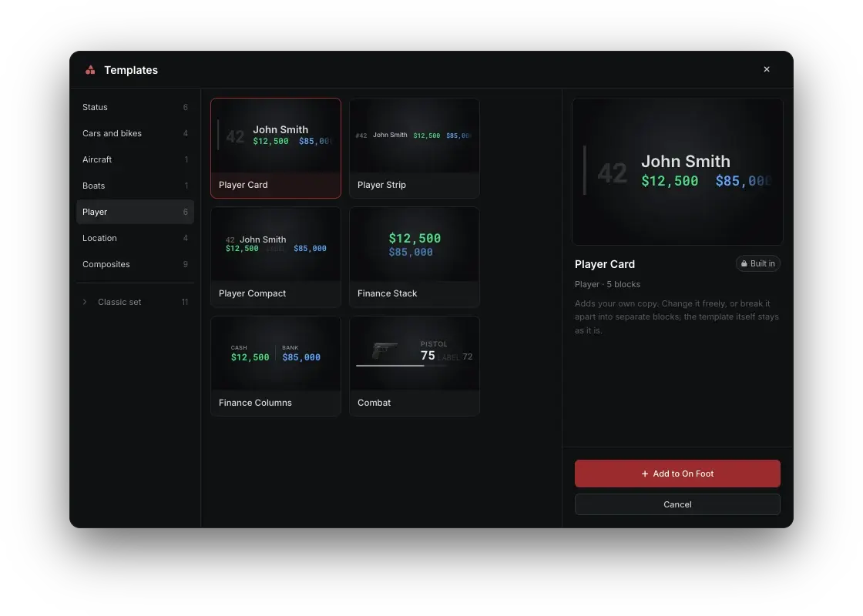Select the Player Card template
Screen dimensions: 863x616
[276, 148]
